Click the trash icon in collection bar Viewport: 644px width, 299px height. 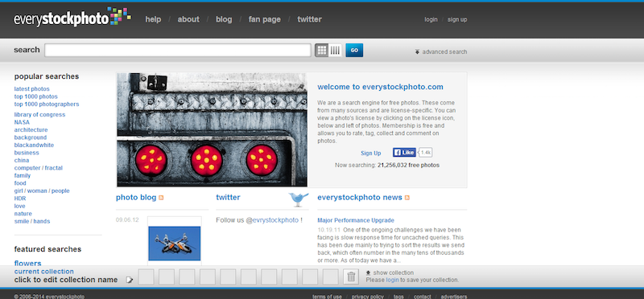point(351,276)
